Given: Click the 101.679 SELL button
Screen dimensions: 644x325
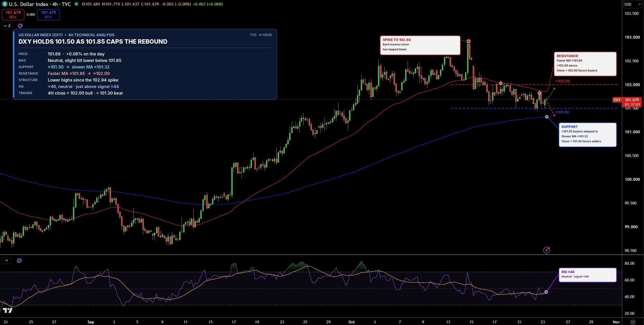Looking at the screenshot, I should pos(13,15).
